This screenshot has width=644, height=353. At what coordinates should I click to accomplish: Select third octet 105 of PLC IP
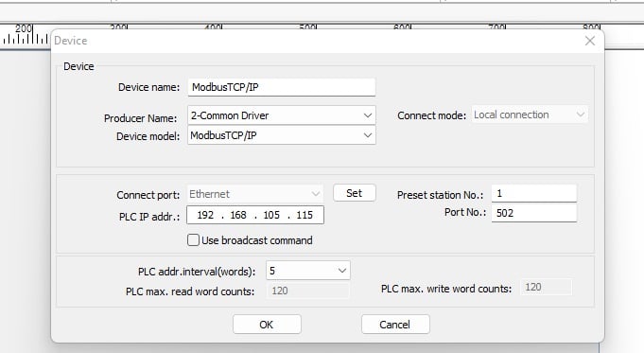click(x=271, y=215)
